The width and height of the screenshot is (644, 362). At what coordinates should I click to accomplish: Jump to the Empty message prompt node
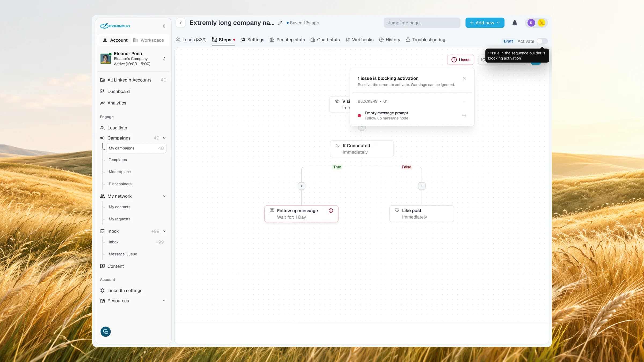pos(464,116)
